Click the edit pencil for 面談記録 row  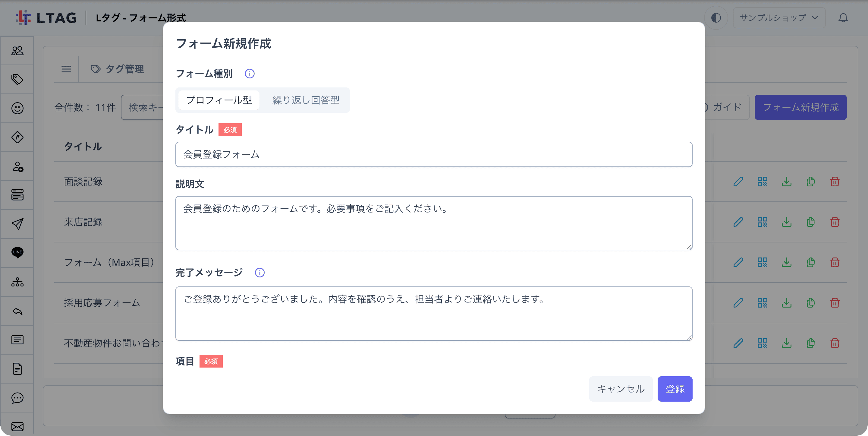click(x=738, y=182)
